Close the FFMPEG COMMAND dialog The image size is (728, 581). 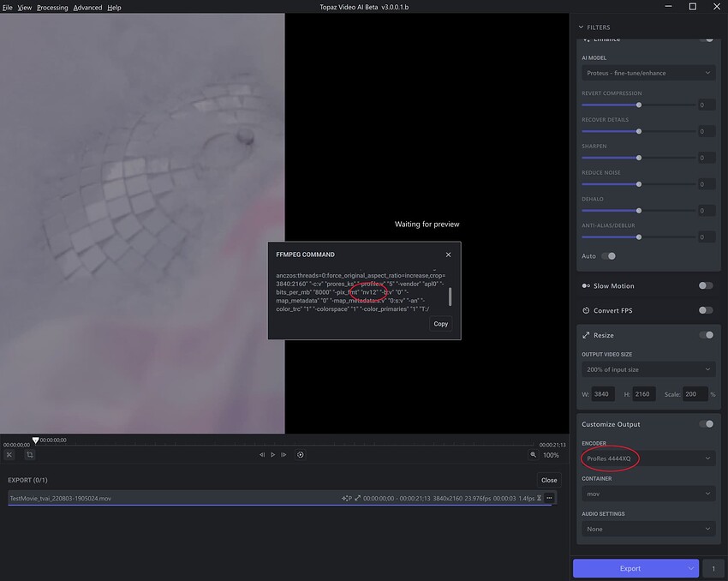click(x=448, y=255)
